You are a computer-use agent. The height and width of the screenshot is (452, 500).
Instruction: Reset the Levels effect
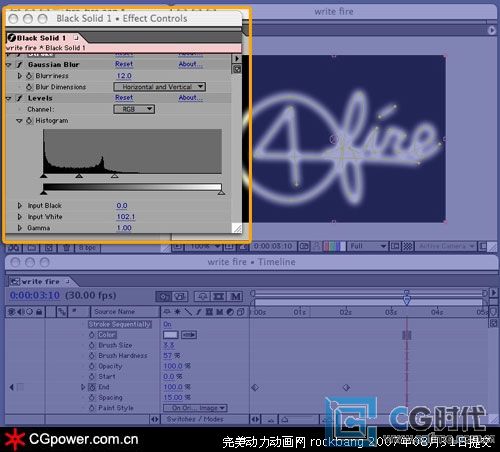pyautogui.click(x=124, y=98)
